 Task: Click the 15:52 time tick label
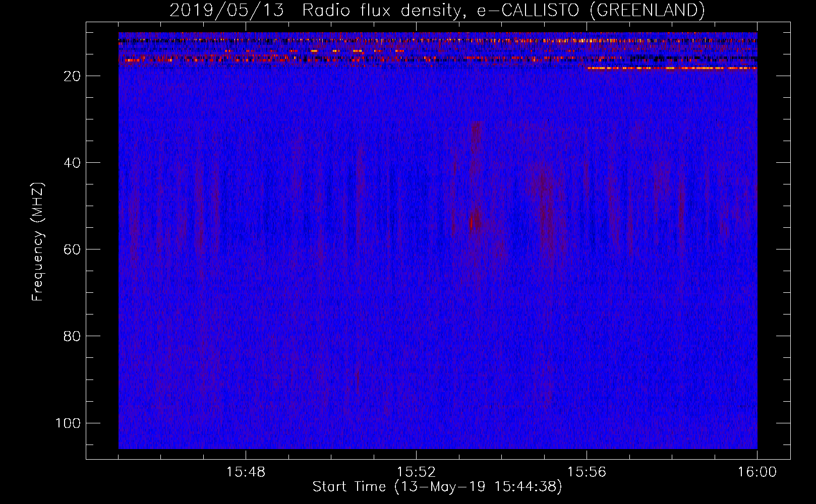(416, 472)
